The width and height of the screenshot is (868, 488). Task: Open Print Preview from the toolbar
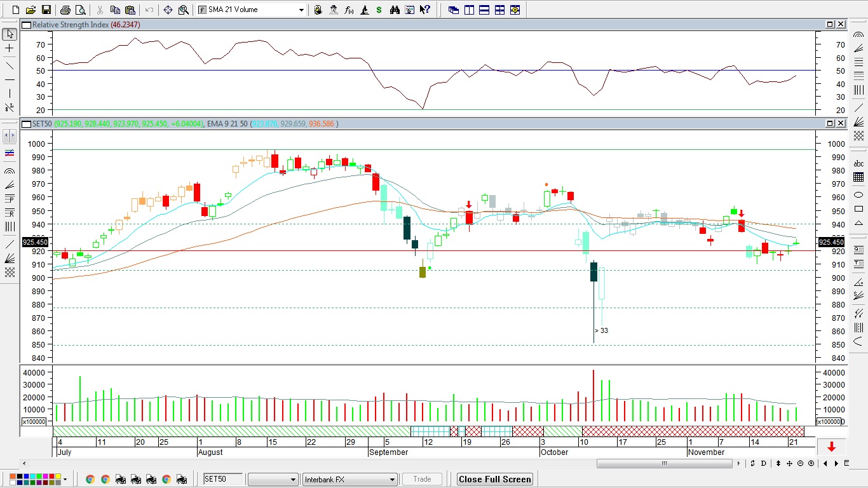click(80, 10)
